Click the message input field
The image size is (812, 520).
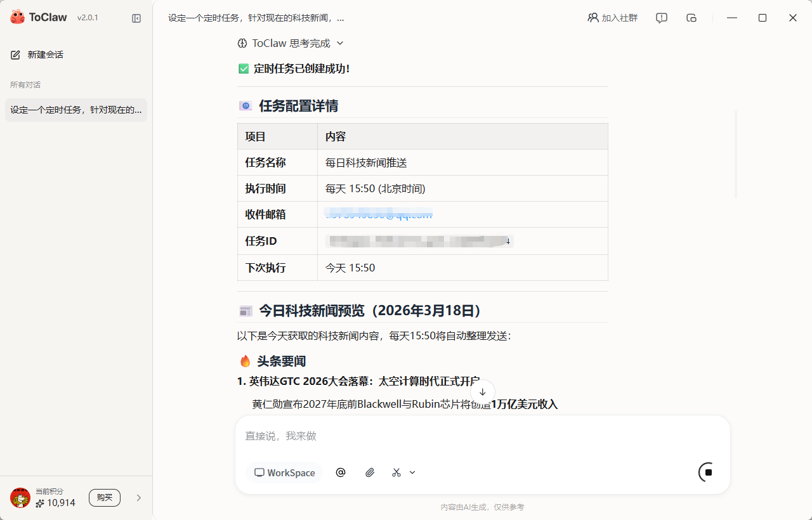tap(444, 436)
